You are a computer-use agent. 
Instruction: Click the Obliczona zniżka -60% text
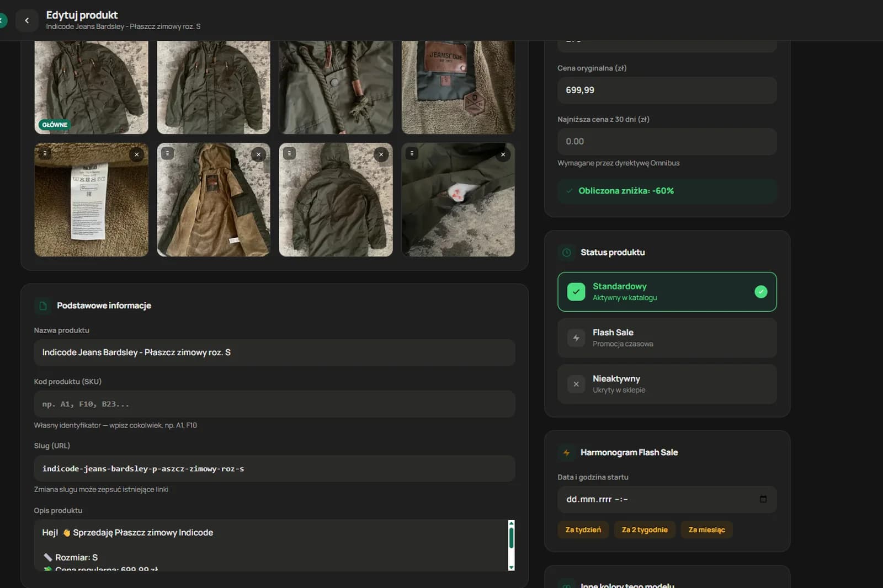point(626,191)
